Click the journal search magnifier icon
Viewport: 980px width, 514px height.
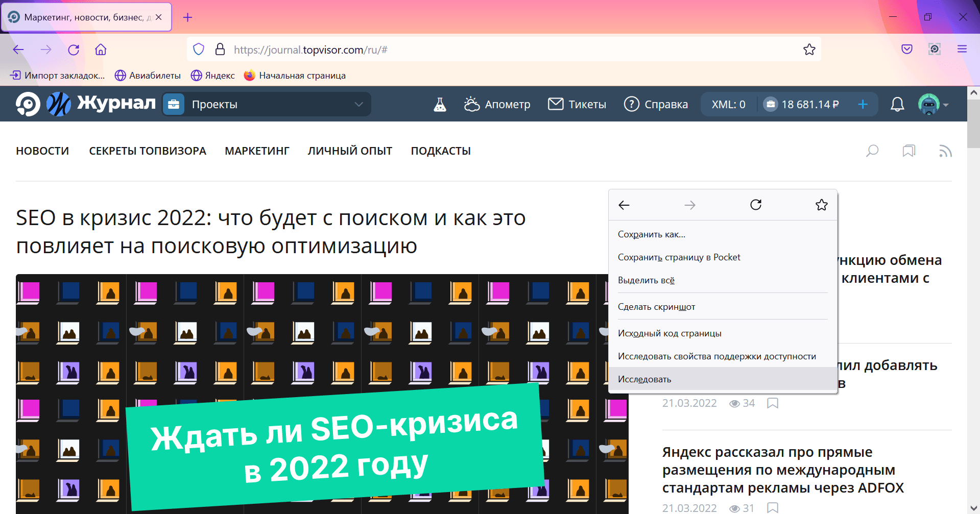(x=872, y=151)
